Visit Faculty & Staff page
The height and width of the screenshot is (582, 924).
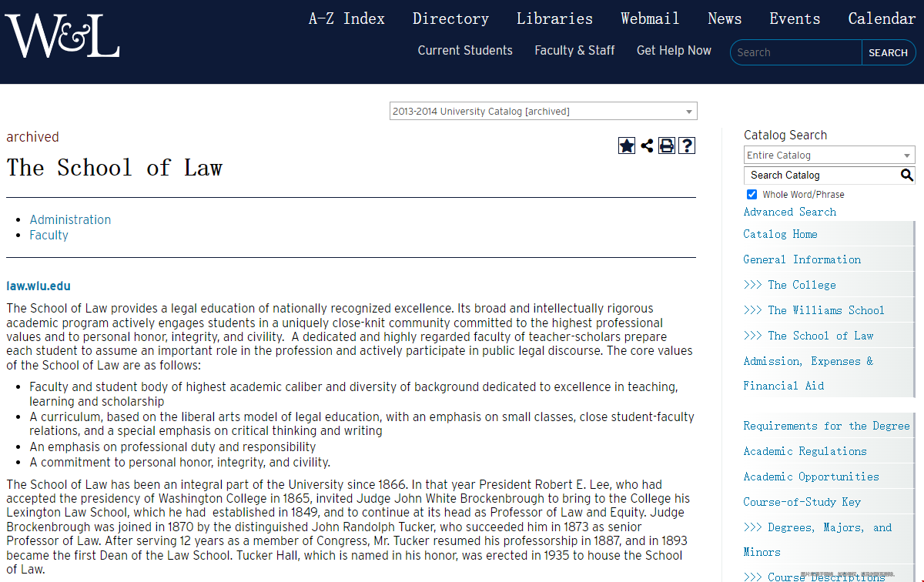574,51
